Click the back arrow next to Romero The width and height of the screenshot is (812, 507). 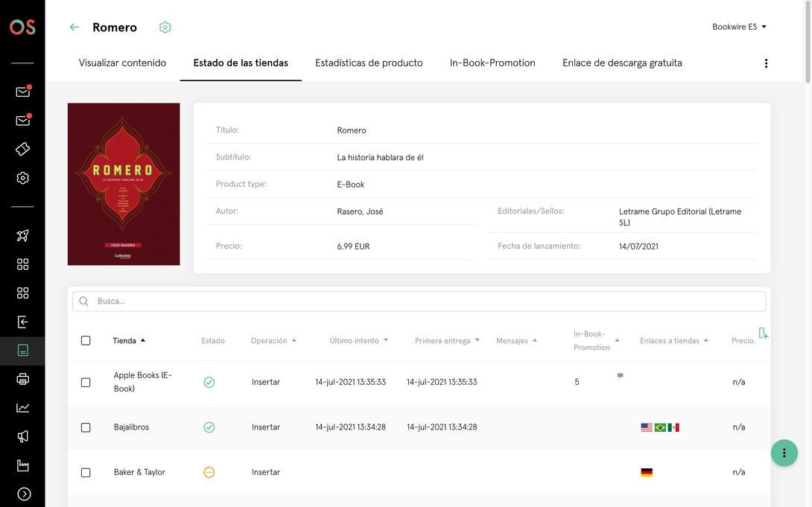(74, 27)
